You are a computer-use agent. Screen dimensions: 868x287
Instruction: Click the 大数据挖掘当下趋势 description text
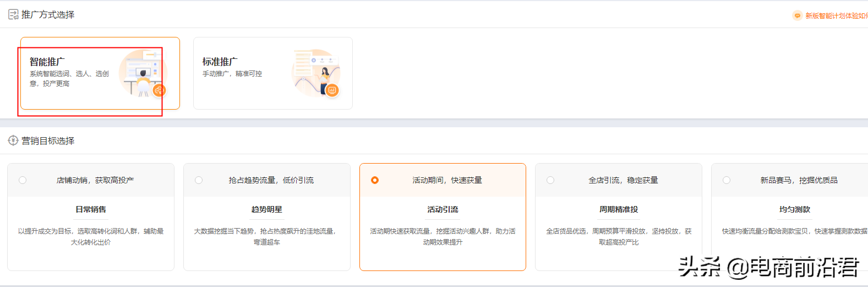(265, 236)
